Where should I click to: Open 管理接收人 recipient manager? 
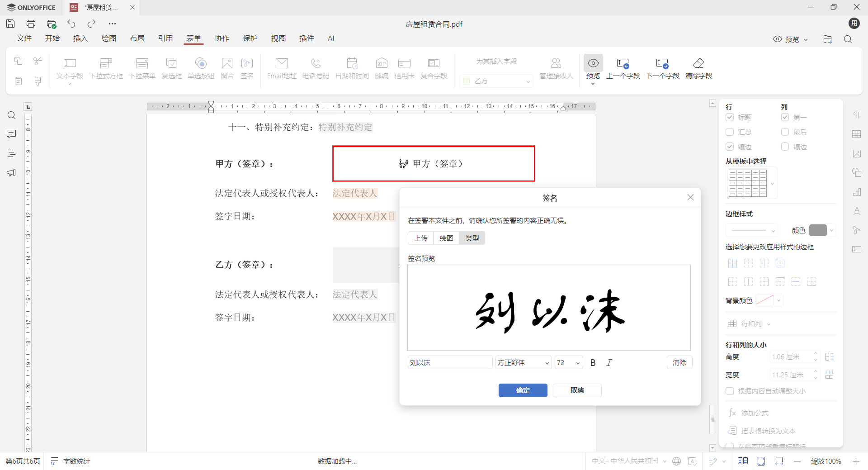(556, 68)
